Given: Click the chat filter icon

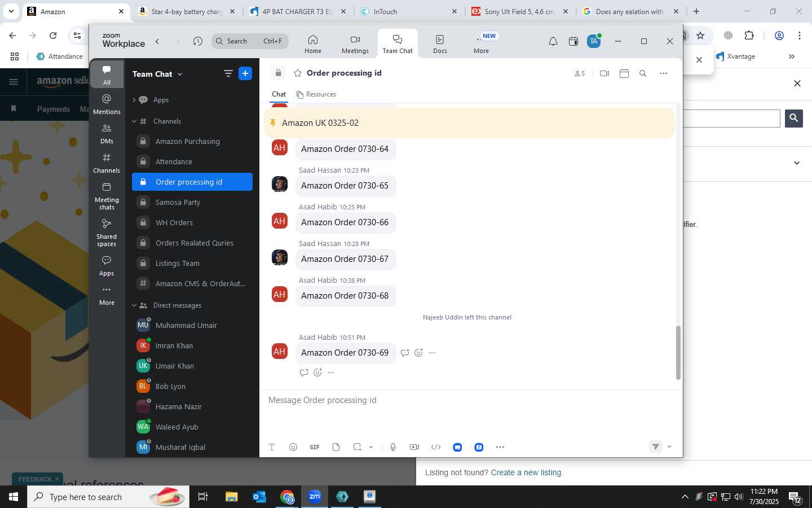Looking at the screenshot, I should tap(228, 73).
